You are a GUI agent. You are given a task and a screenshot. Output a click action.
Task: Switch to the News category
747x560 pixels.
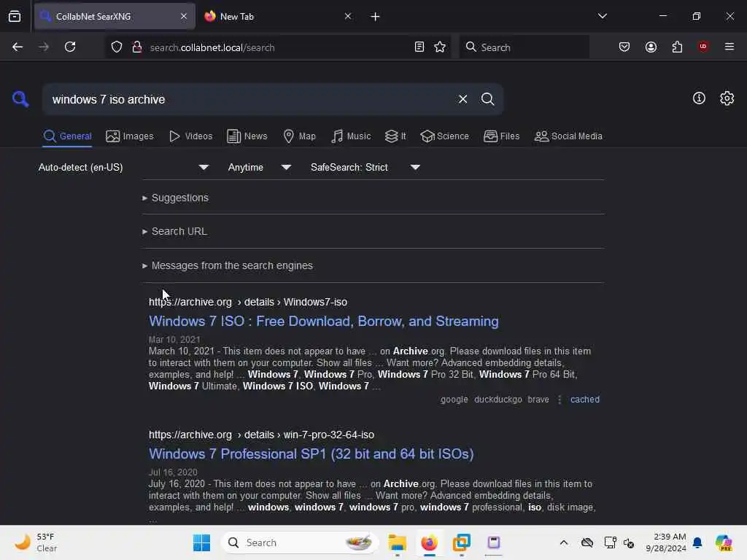tap(247, 136)
